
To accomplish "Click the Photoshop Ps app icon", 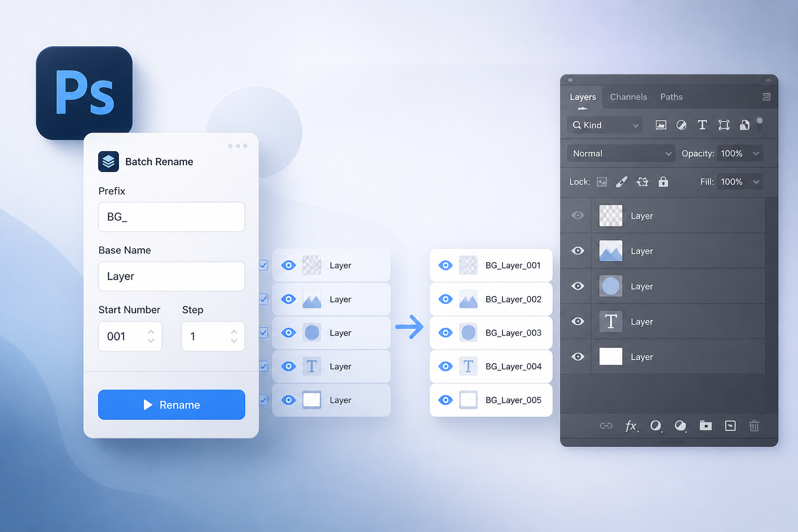I will tap(84, 93).
